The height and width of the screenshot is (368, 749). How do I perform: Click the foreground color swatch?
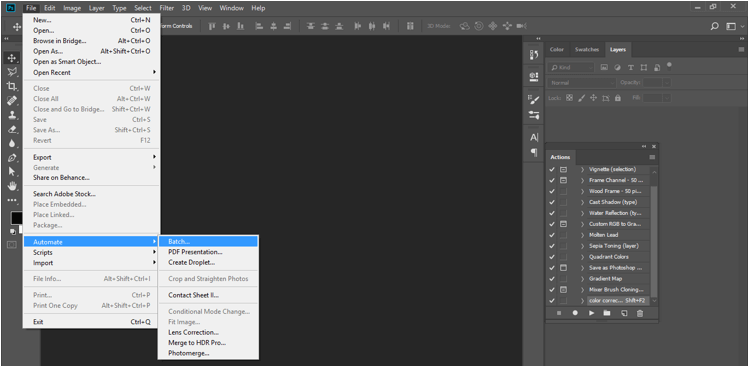[16, 218]
